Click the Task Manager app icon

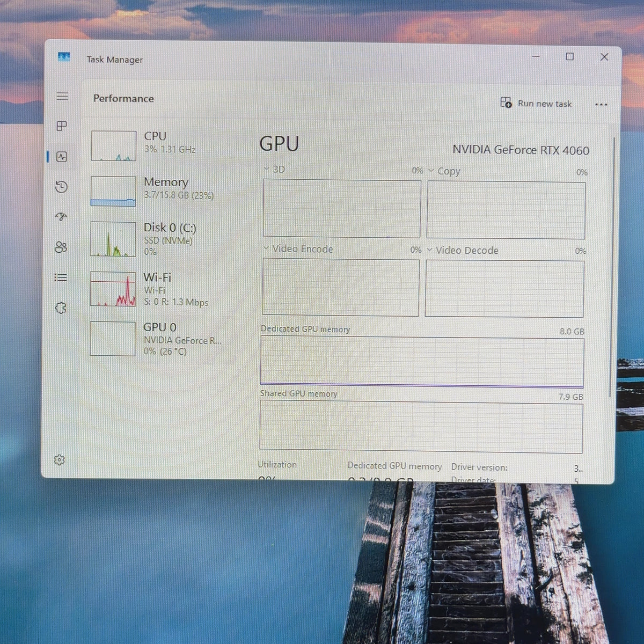pos(64,57)
